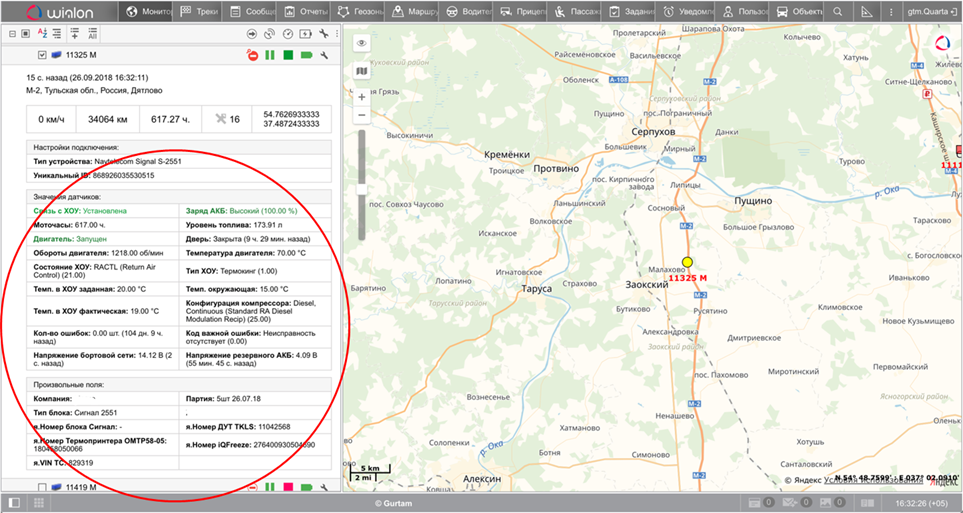Screen dimensions: 963x513
Task: Click green motion state square for 11325 M
Action: [288, 55]
